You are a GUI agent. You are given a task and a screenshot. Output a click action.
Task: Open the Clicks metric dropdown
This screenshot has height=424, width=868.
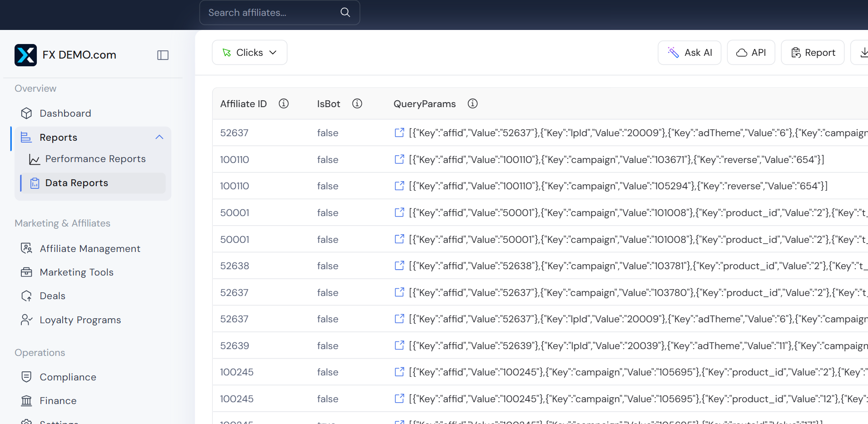click(x=249, y=52)
